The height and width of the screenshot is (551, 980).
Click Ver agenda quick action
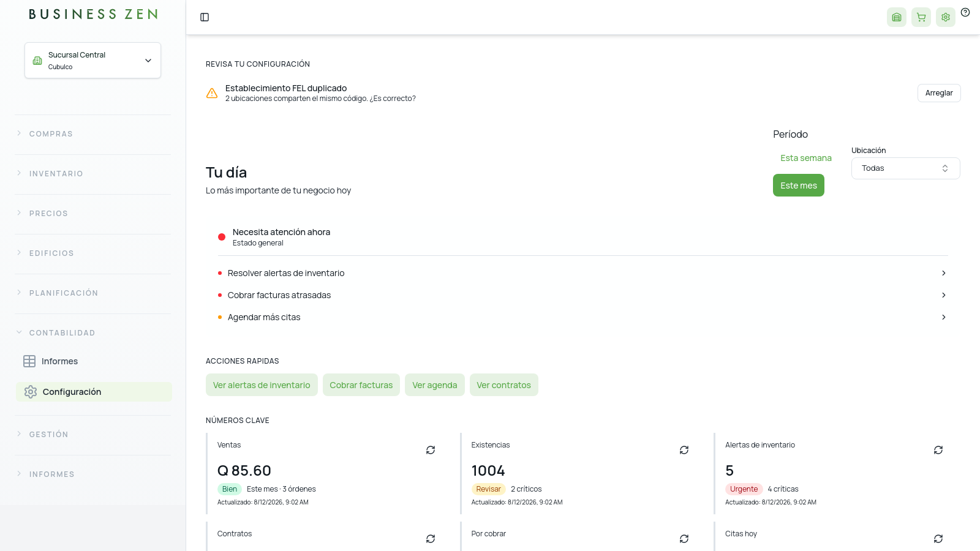point(435,385)
